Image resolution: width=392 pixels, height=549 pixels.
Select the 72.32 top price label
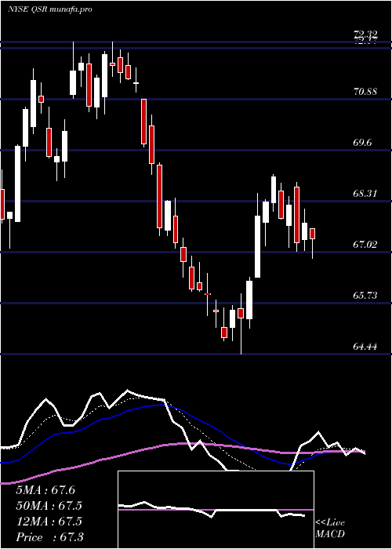365,34
